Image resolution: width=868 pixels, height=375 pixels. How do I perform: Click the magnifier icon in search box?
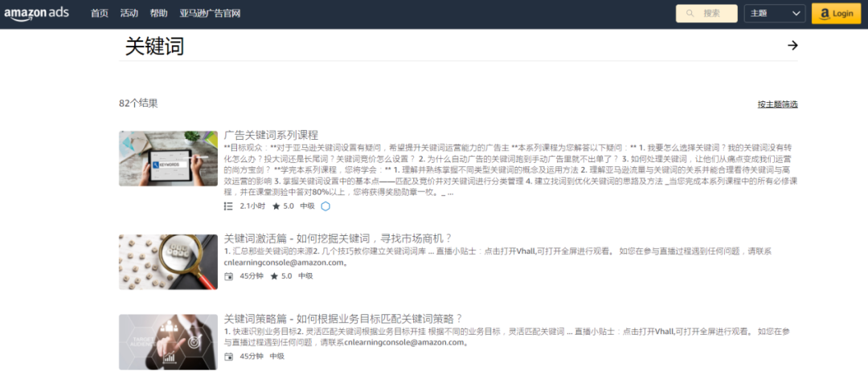(690, 14)
